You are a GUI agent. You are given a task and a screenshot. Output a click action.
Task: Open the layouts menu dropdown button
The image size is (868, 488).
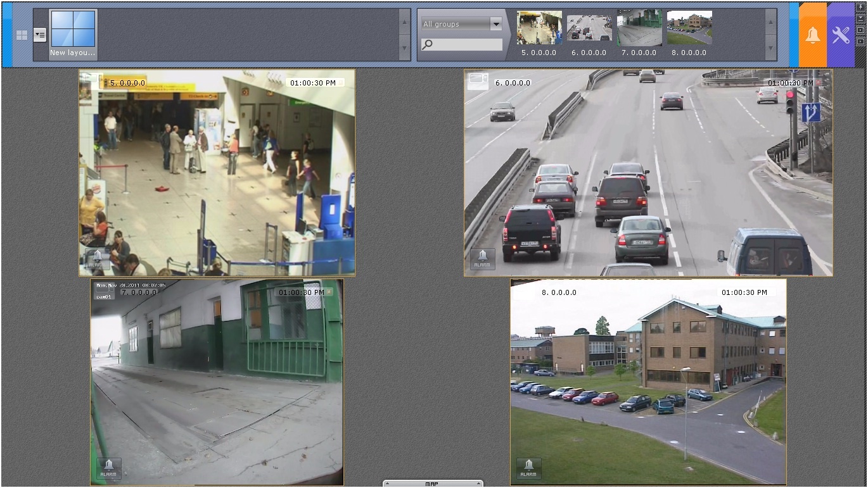[40, 35]
